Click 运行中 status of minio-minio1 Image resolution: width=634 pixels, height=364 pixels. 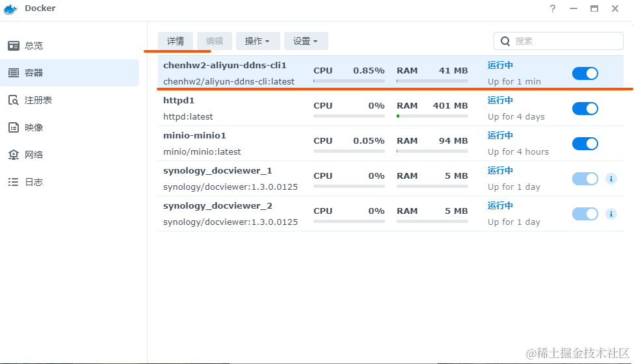point(500,135)
